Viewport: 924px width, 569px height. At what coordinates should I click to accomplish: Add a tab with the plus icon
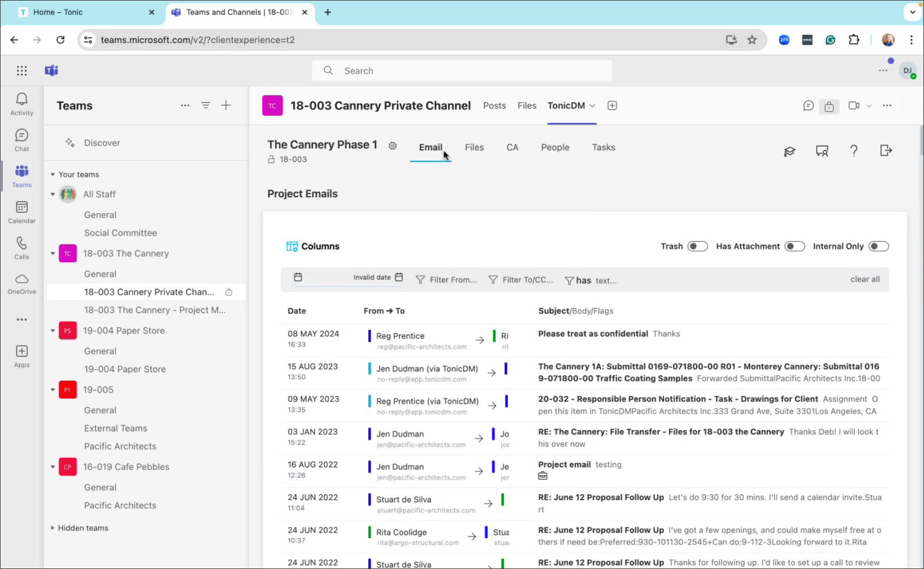coord(612,106)
